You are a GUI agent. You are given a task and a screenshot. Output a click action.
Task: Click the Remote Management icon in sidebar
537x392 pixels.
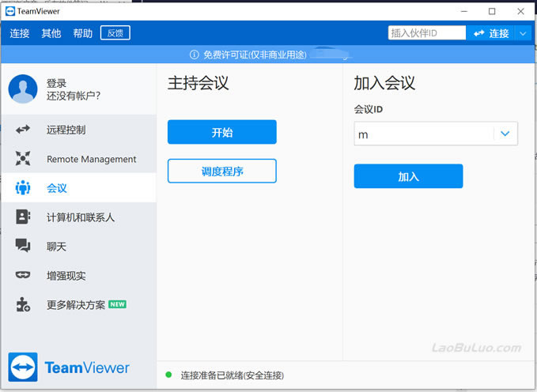(x=23, y=159)
